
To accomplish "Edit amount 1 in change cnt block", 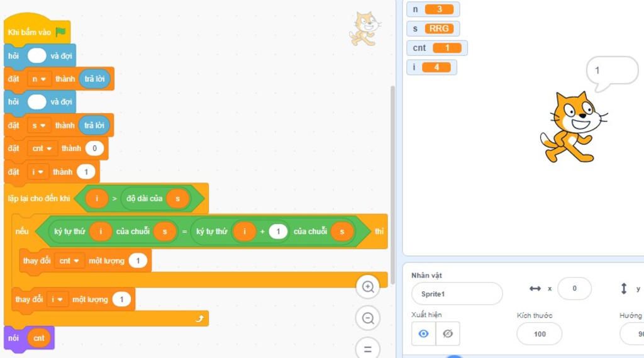I will 138,260.
